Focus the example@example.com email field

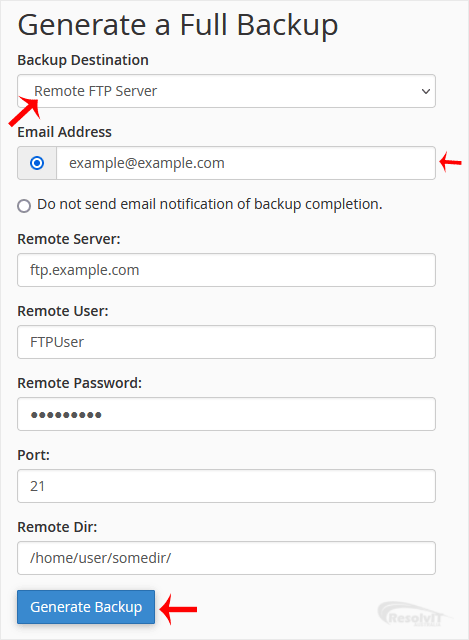coord(246,163)
